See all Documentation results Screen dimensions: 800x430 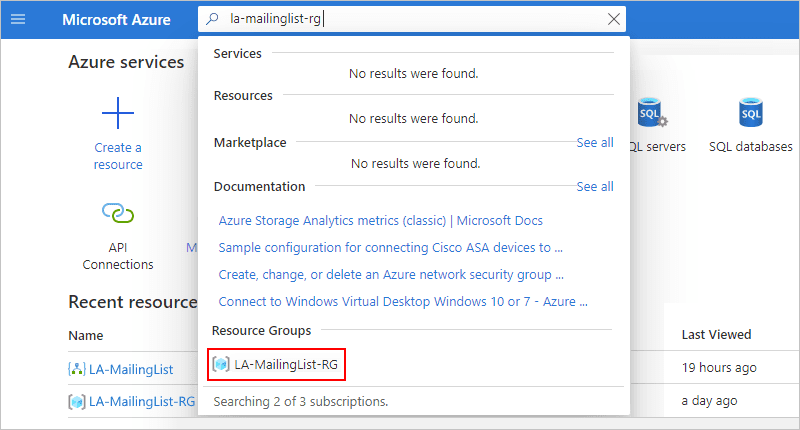click(x=595, y=187)
